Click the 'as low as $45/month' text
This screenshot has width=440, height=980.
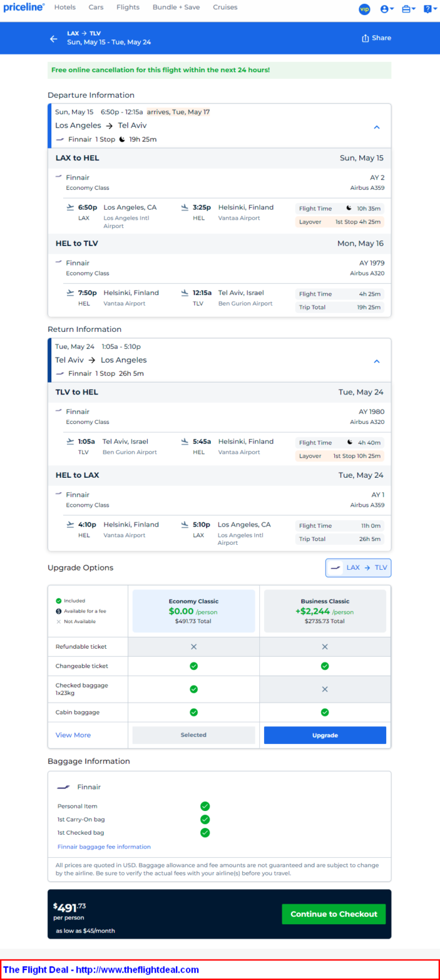pos(85,931)
